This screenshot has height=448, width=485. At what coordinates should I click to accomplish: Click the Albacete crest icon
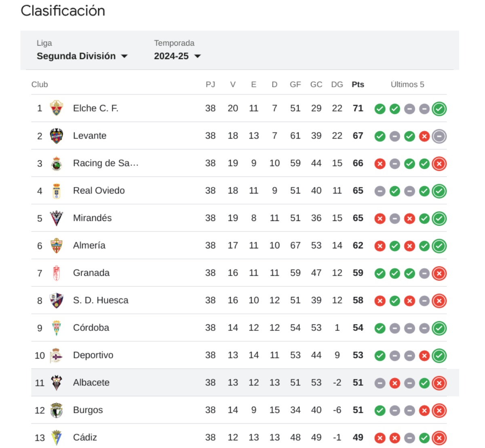[x=57, y=383]
